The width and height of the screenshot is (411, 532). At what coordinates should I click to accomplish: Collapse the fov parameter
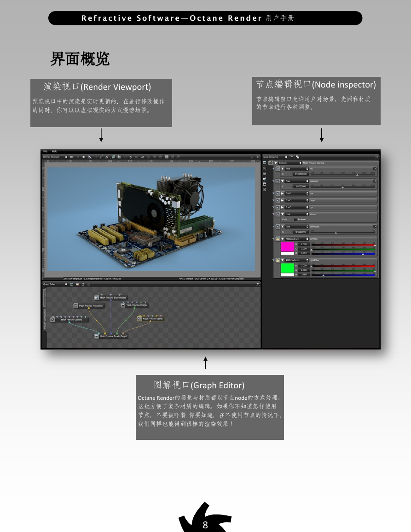(x=283, y=169)
